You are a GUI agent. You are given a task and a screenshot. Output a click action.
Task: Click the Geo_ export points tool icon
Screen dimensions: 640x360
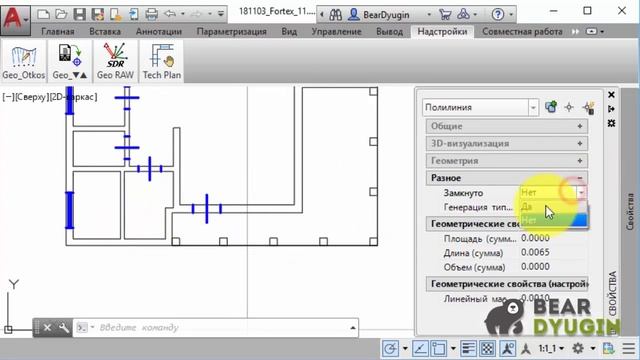[70, 62]
